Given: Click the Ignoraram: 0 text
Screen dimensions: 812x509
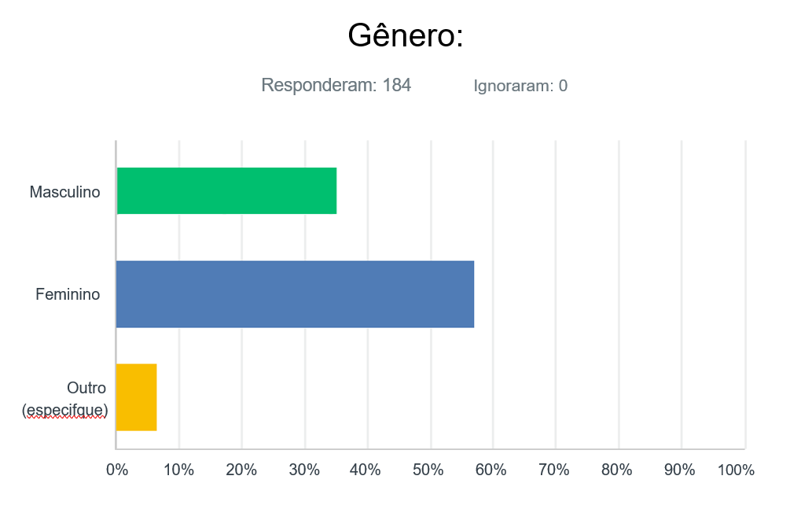Looking at the screenshot, I should 520,86.
